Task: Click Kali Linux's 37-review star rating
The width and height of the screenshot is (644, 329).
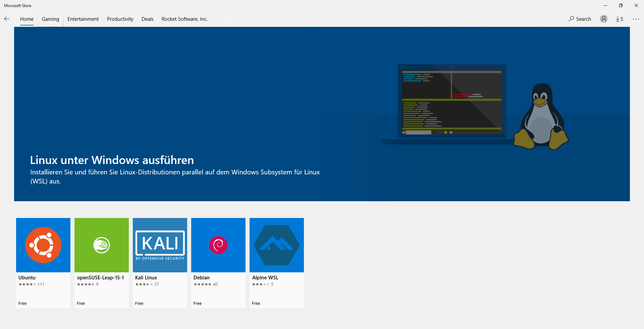Action: 147,284
